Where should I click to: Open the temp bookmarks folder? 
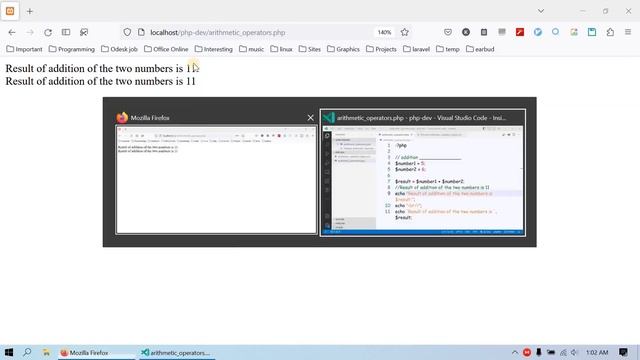[x=448, y=49]
